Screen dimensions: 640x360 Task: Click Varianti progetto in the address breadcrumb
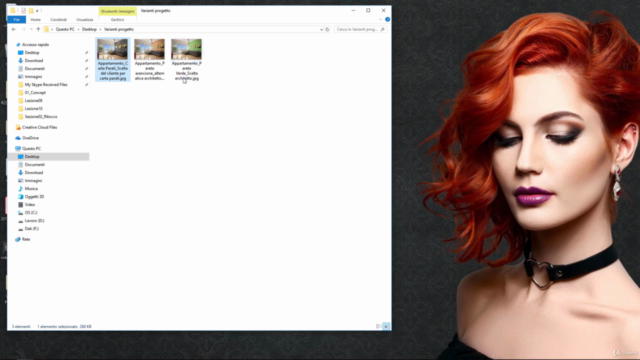click(119, 29)
